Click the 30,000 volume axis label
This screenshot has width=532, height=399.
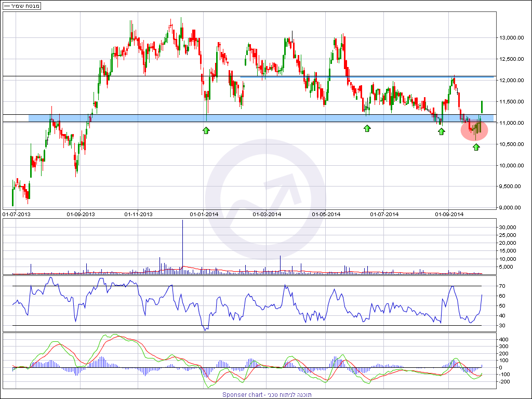507,228
